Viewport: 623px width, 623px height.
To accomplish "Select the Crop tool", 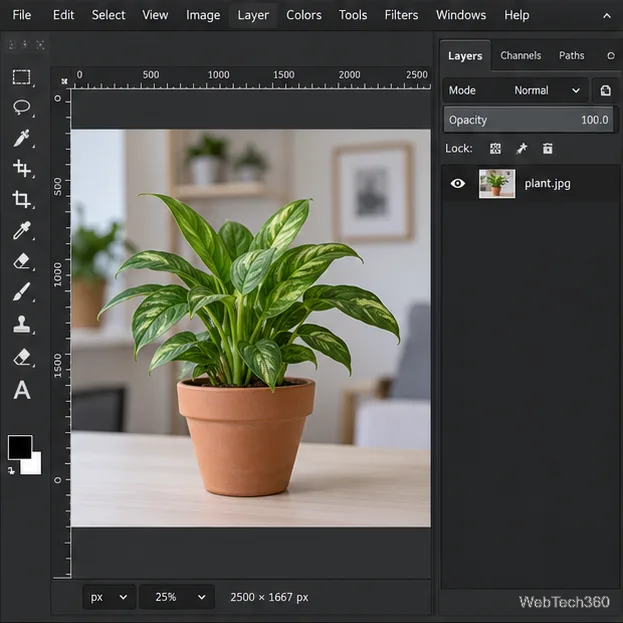I will 21,199.
